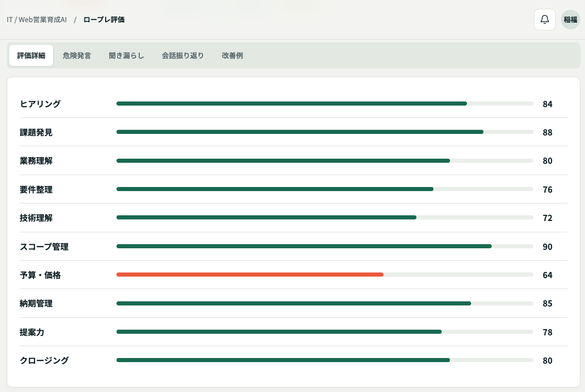Click the 納期管理 progress bar
This screenshot has height=392, width=585.
point(325,303)
